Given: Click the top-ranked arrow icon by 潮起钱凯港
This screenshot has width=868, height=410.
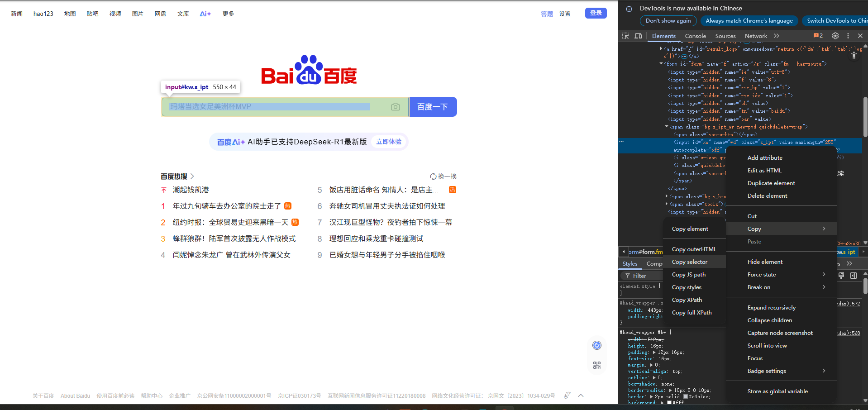Looking at the screenshot, I should (164, 190).
